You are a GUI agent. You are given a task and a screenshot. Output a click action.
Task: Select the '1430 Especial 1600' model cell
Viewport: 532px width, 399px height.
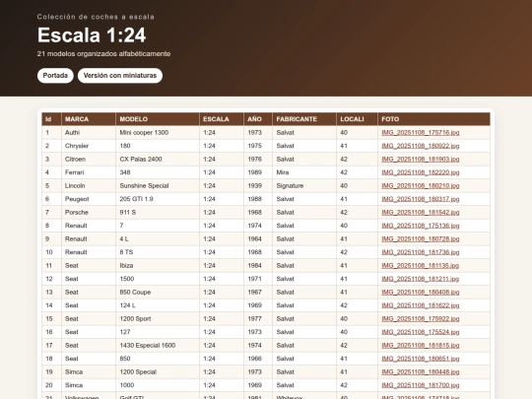(x=158, y=346)
